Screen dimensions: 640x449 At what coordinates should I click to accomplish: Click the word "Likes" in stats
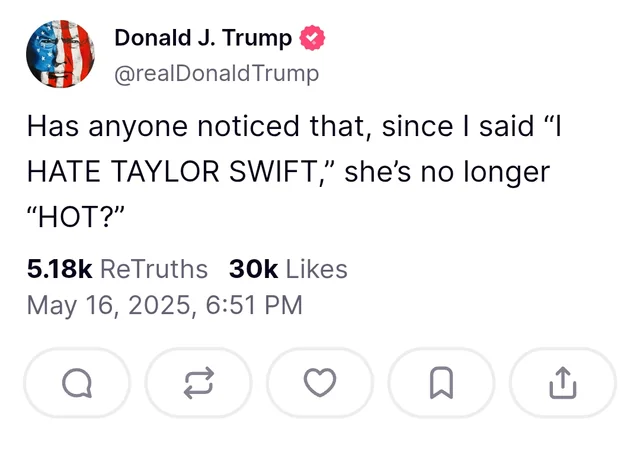point(317,269)
